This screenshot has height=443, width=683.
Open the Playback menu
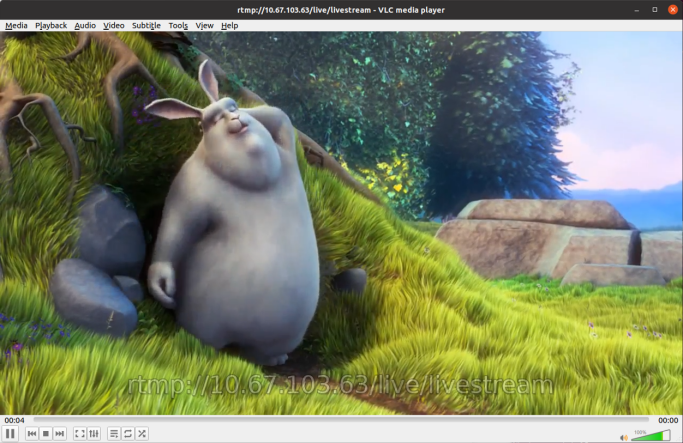coord(51,25)
